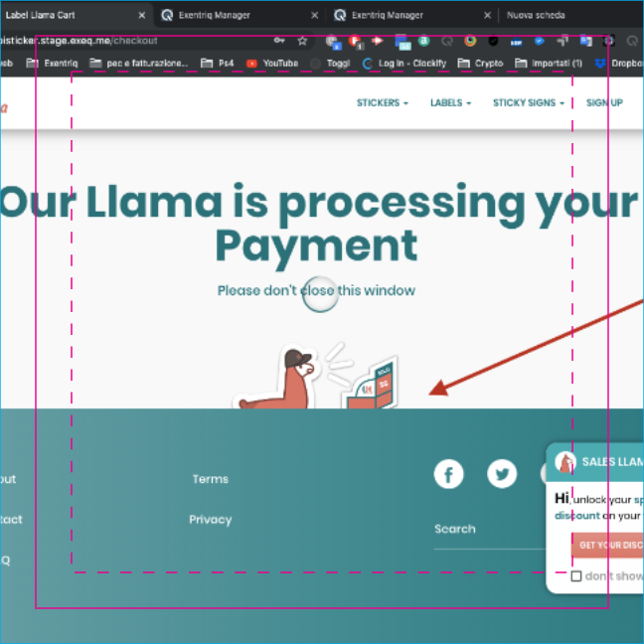644x644 pixels.
Task: Close the Label Llama Cart tab
Action: (x=142, y=15)
